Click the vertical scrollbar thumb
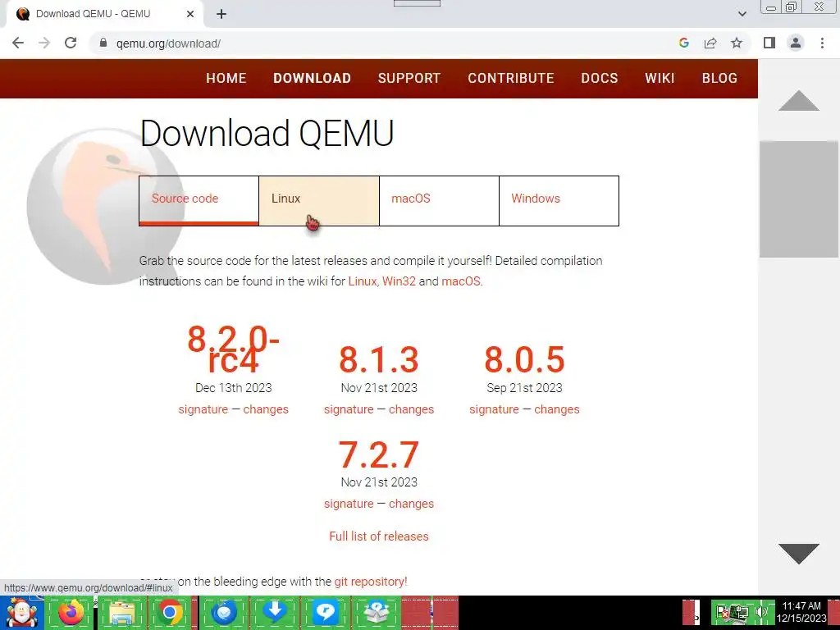This screenshot has height=630, width=840. [799, 199]
